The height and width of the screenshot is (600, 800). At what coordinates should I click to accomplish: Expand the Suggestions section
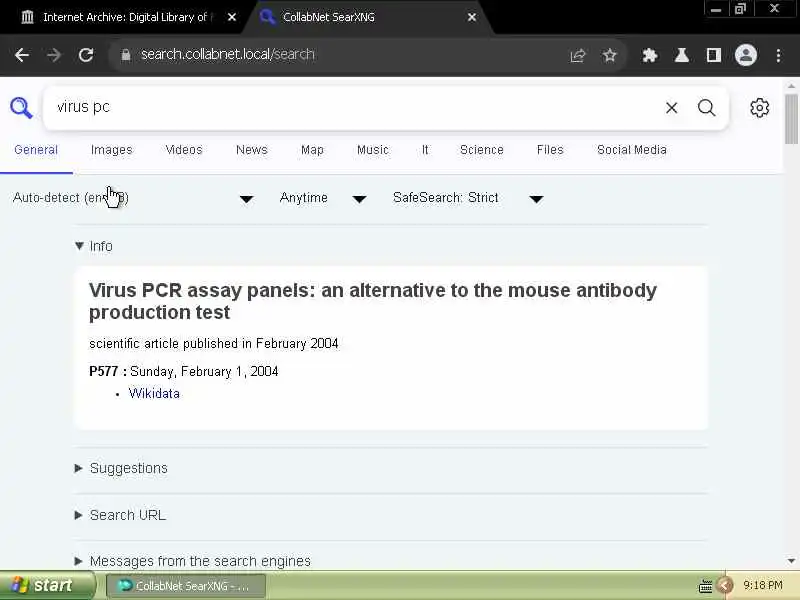coord(121,468)
